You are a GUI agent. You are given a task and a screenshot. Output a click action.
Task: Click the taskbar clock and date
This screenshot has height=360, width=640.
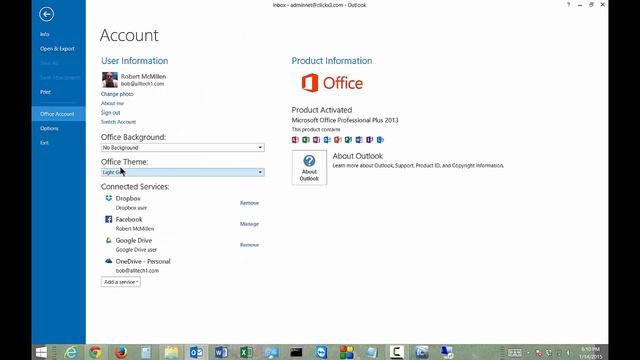point(591,353)
